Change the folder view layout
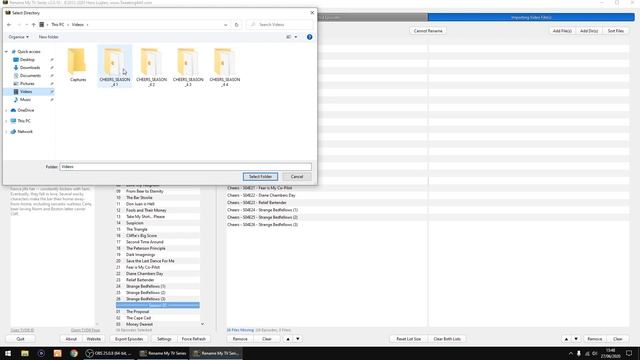The height and width of the screenshot is (360, 640). coord(289,37)
